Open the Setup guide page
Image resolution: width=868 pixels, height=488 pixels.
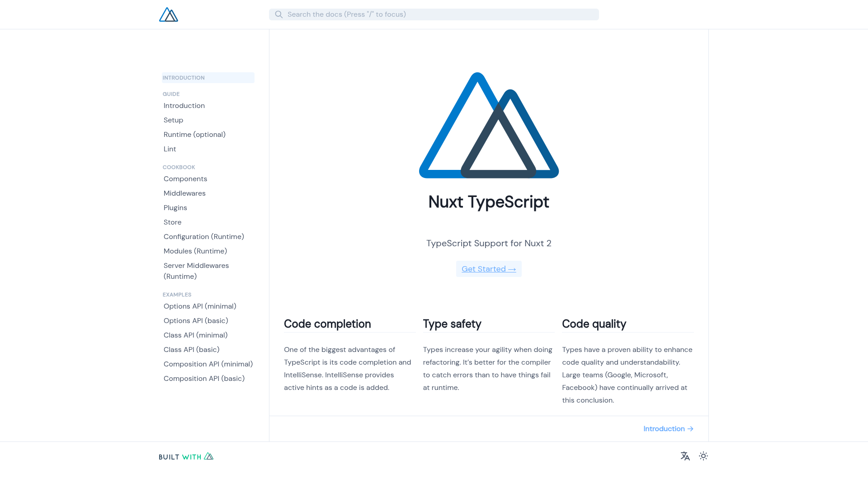173,120
